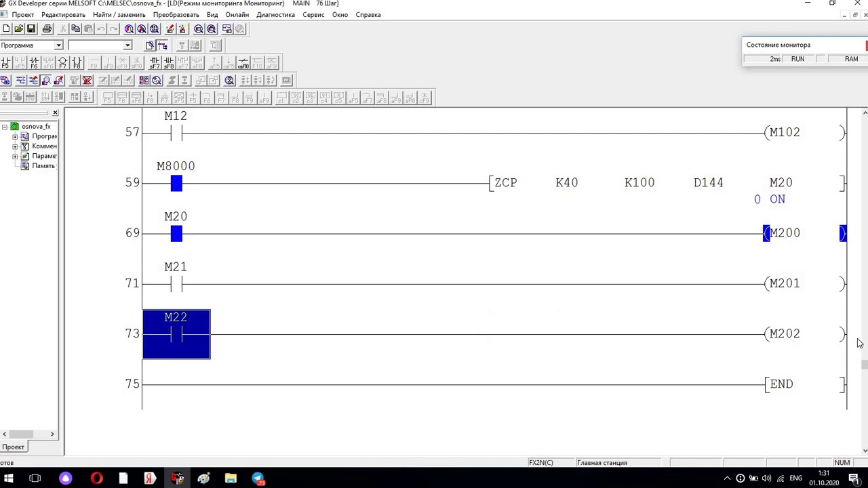Expand the Програм tree node

tap(15, 136)
